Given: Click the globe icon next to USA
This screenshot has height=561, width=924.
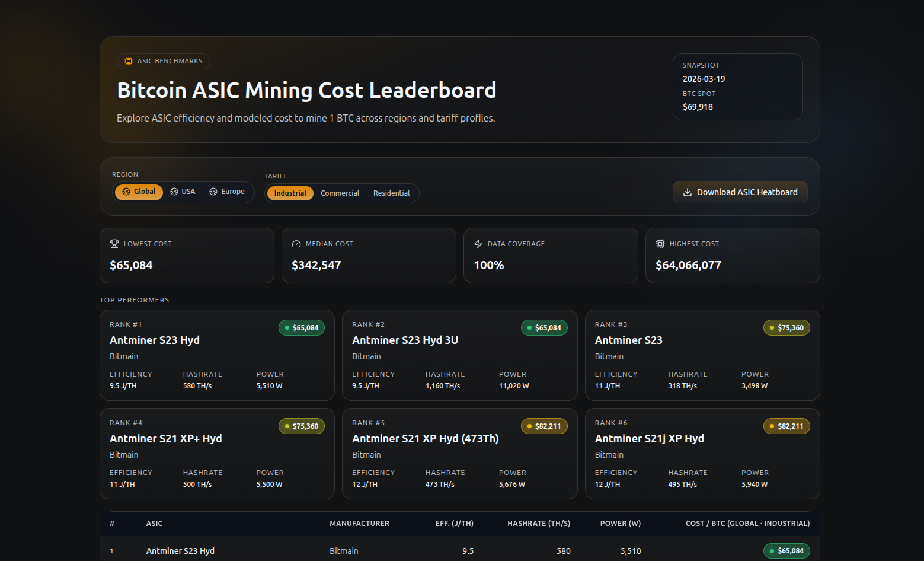Looking at the screenshot, I should (173, 191).
